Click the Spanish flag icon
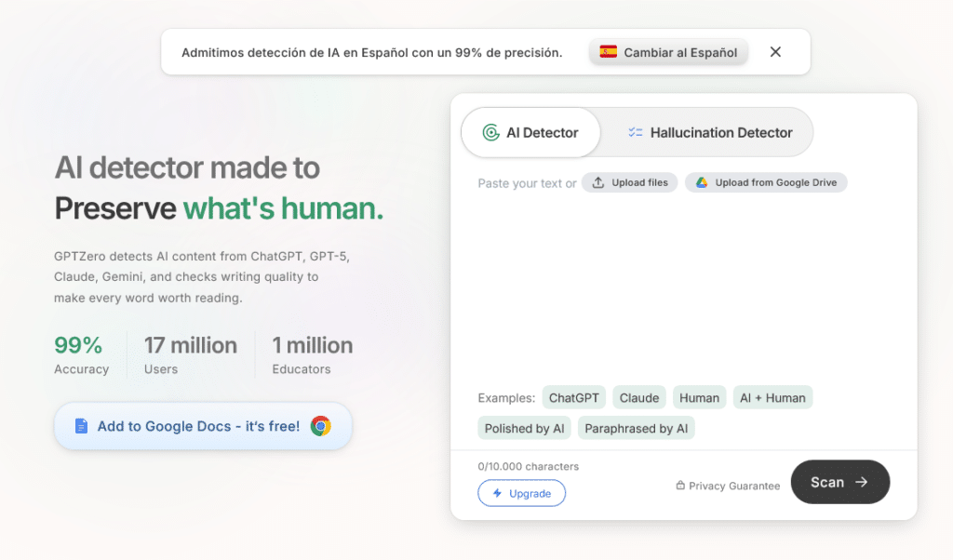 coord(609,51)
